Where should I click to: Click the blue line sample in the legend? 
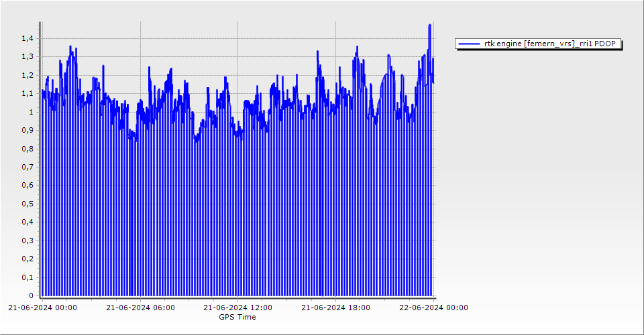point(469,44)
